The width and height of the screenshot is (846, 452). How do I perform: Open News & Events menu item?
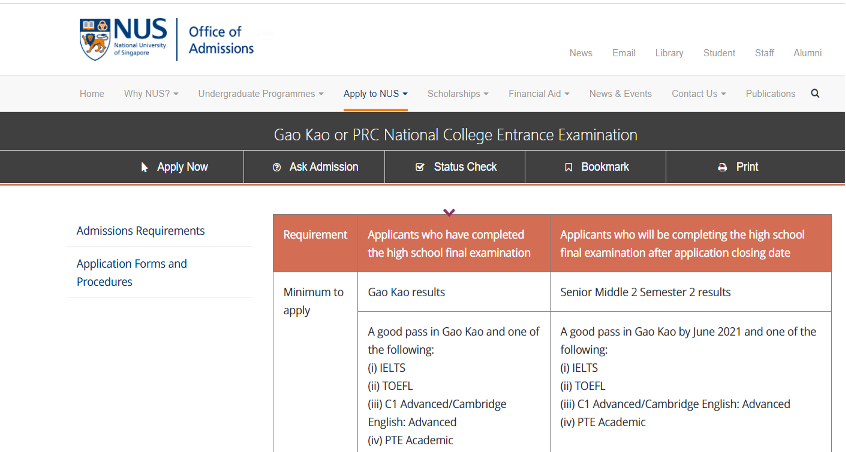(620, 94)
